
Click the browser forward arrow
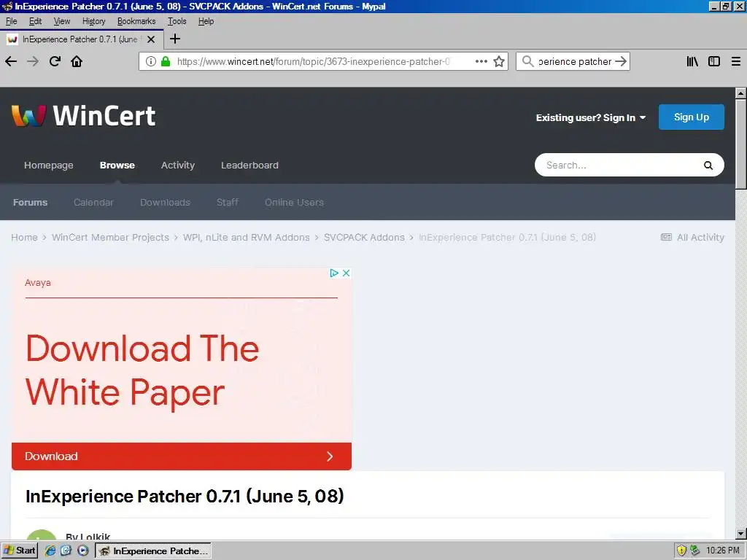point(32,61)
